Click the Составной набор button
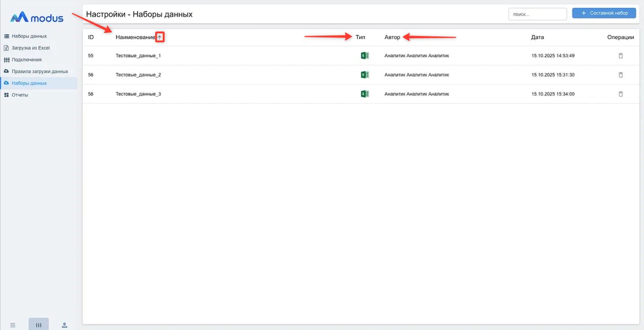 coord(604,13)
